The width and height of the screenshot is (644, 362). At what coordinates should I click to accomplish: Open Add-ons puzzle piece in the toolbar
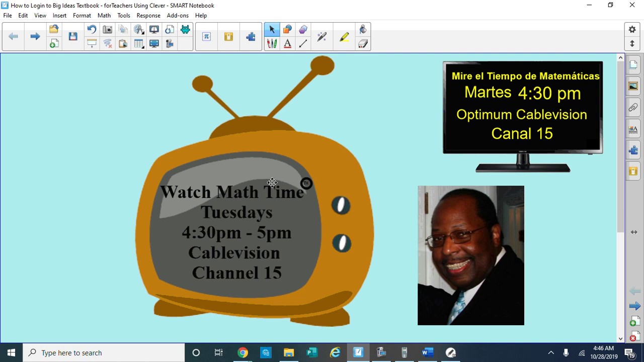coord(251,36)
